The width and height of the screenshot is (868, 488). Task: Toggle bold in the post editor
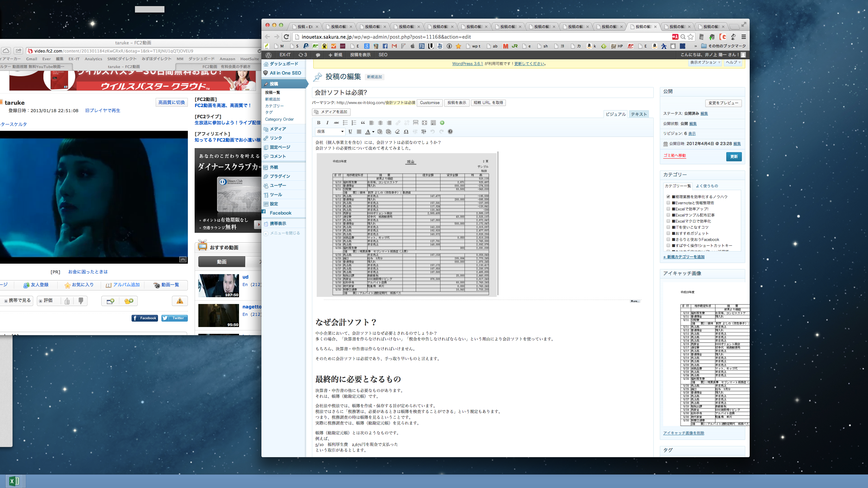pos(318,123)
